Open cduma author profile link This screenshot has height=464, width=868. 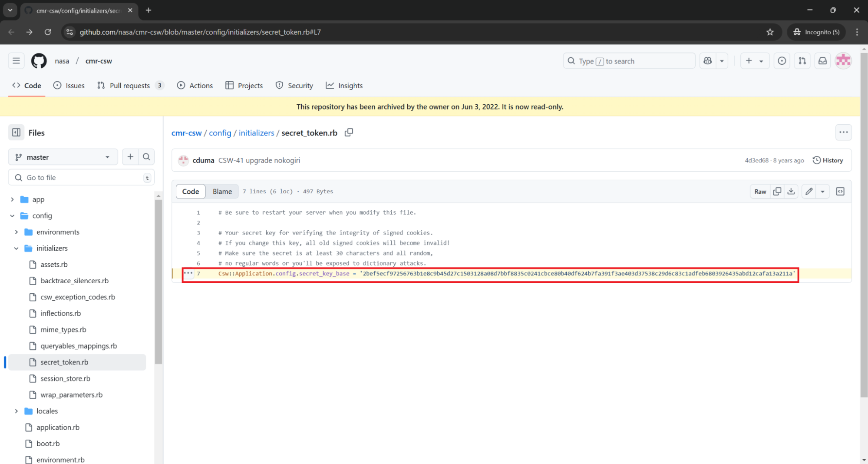(203, 160)
